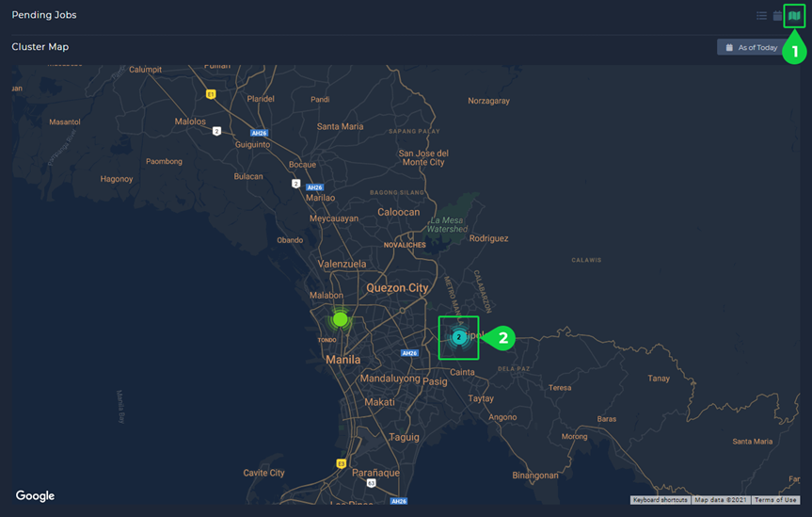Click the Taguig map label
The image size is (812, 517).
click(x=404, y=437)
